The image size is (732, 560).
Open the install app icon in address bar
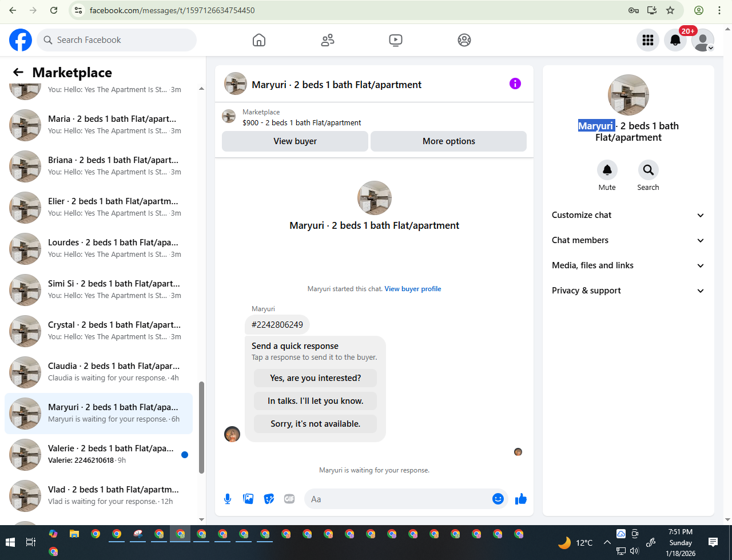[x=652, y=10]
